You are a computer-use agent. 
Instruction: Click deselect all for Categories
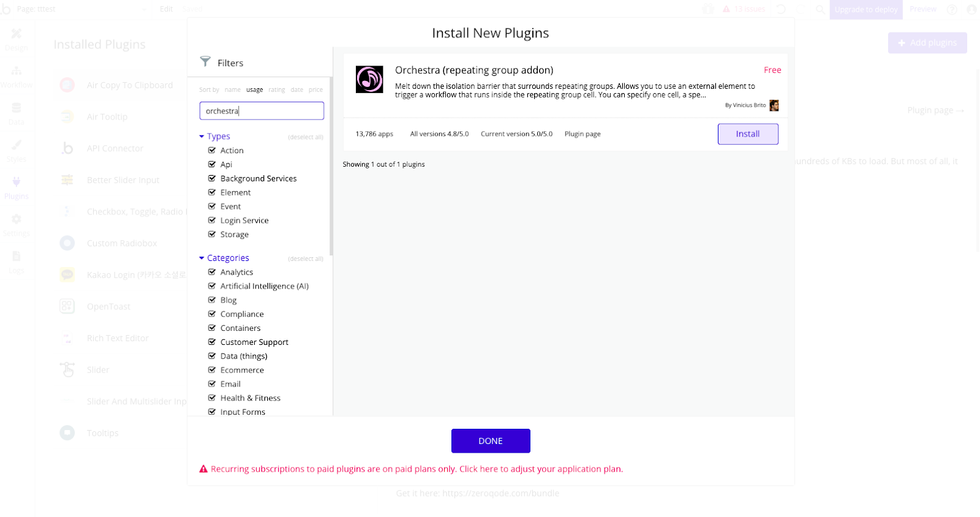click(306, 259)
